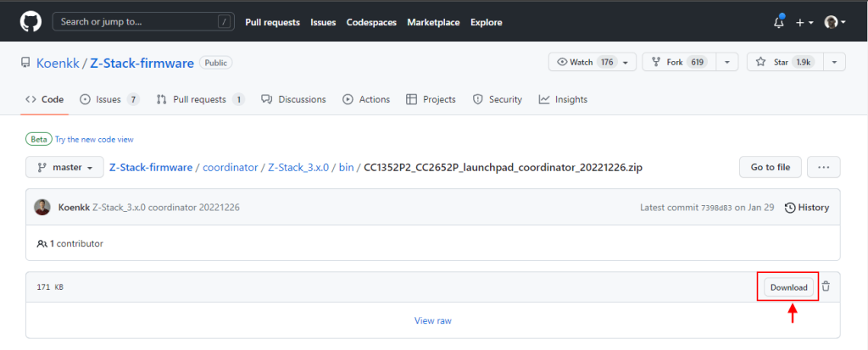Click the Download button
868x350 pixels.
788,287
